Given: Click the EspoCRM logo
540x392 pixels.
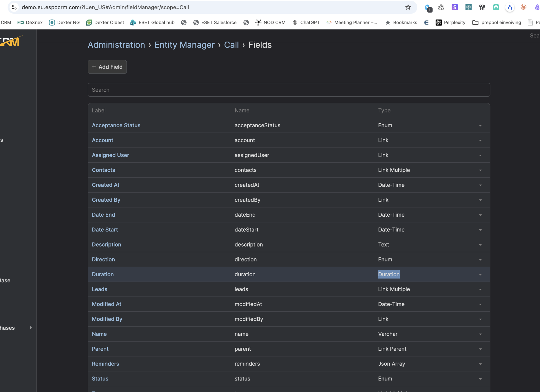Looking at the screenshot, I should [x=11, y=41].
